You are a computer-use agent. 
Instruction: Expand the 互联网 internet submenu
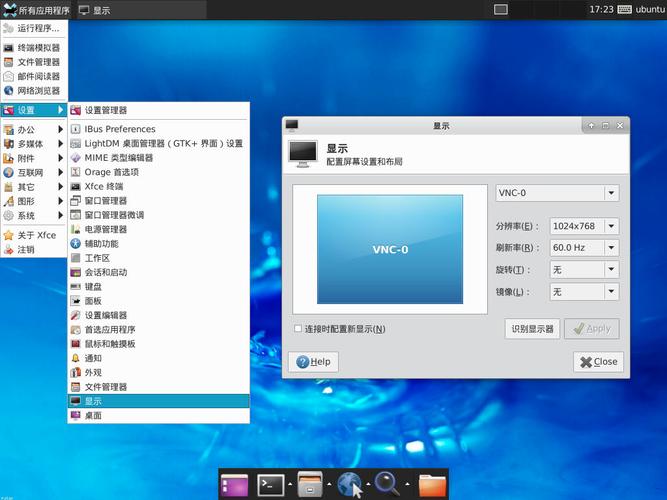[x=34, y=172]
